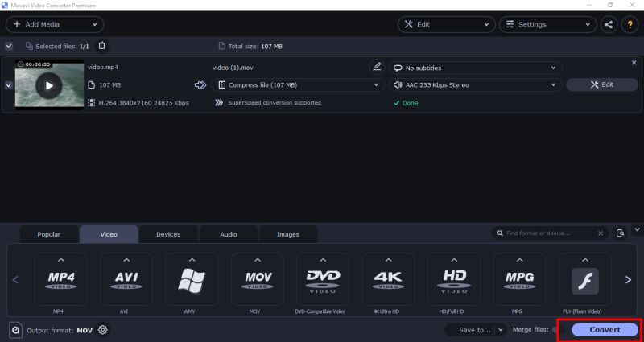644x342 pixels.
Task: Switch to the Popular tab
Action: 49,234
